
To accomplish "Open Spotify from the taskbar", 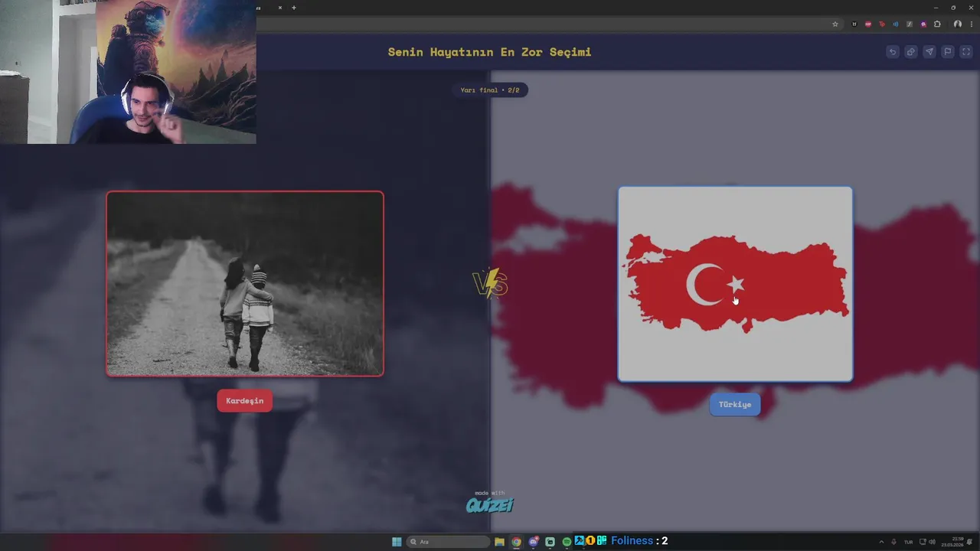I will [x=567, y=542].
